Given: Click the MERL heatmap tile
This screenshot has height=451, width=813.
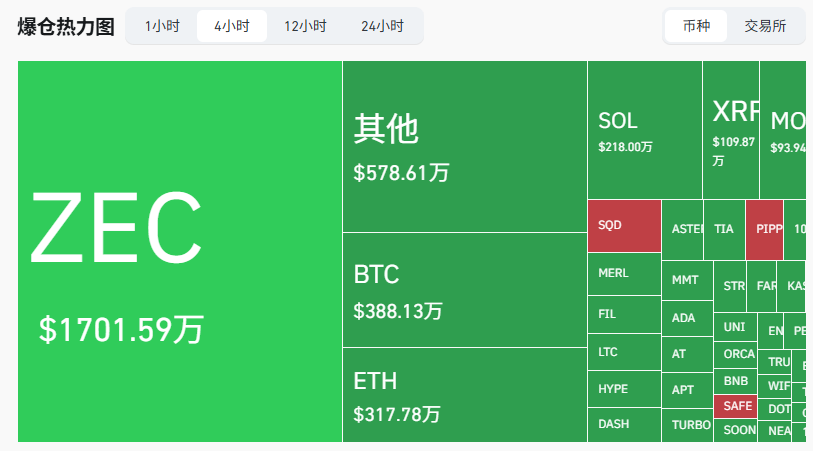Looking at the screenshot, I should coord(624,274).
